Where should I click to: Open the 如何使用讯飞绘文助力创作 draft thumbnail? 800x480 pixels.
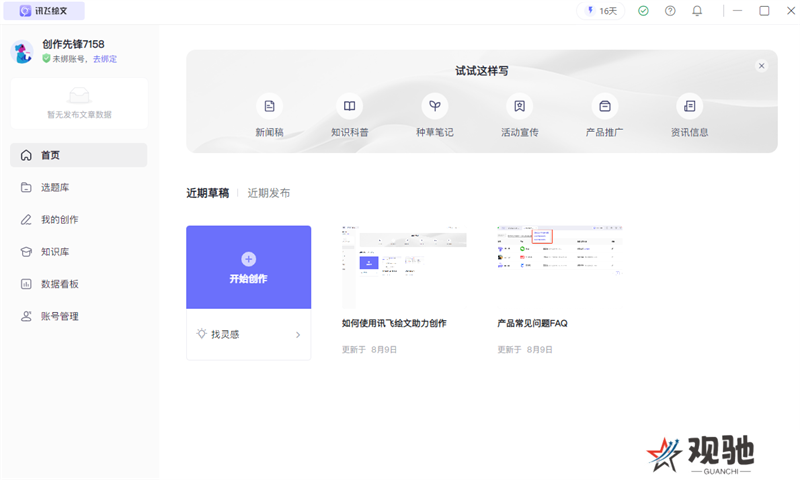(404, 267)
